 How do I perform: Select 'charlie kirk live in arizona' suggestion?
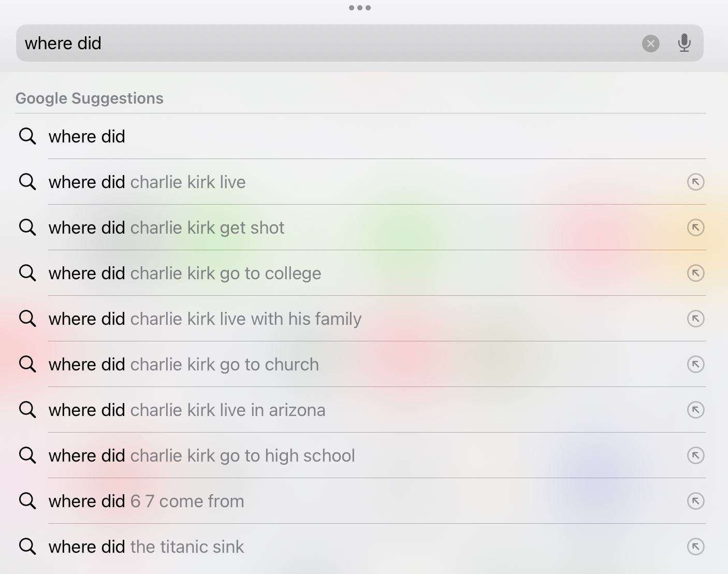[360, 410]
